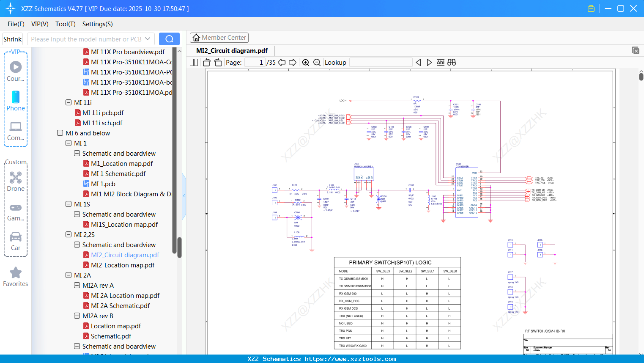644x363 pixels.
Task: Click the blue search magnifier button
Action: pos(169,38)
